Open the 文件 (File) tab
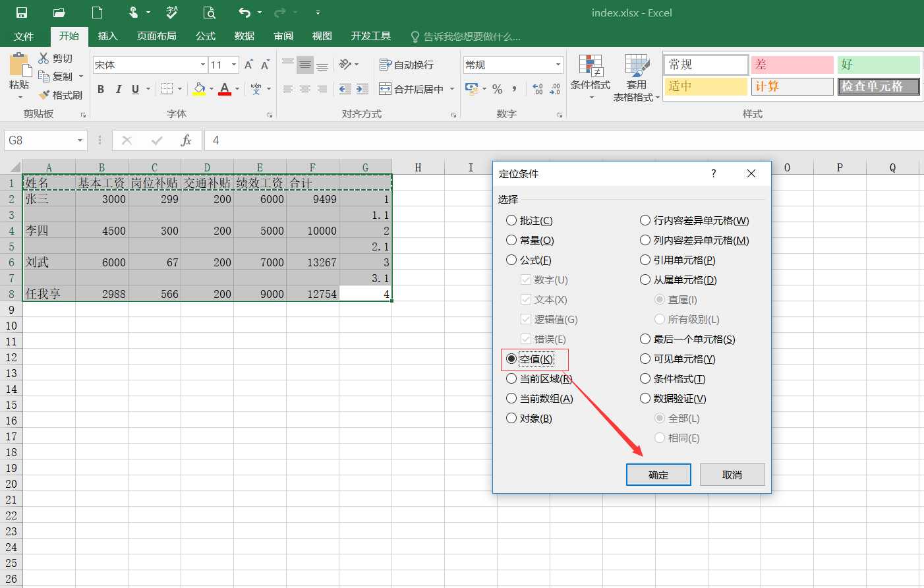924x588 pixels. 24,36
